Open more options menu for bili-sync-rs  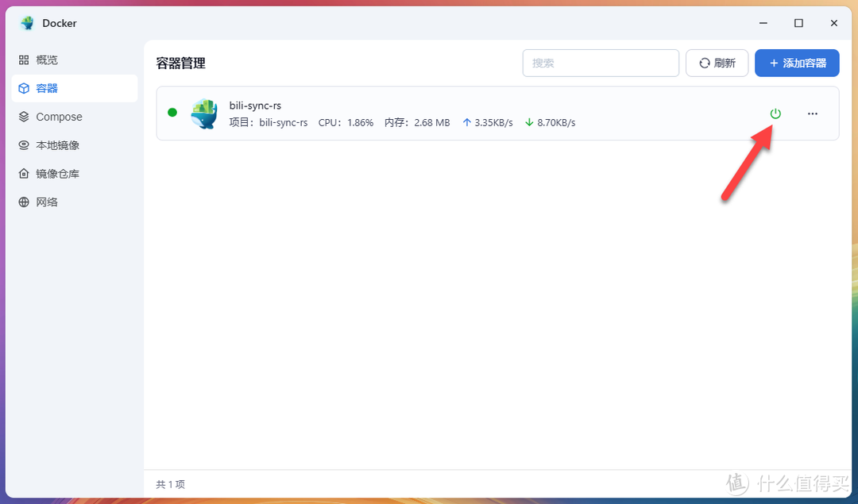(x=813, y=113)
